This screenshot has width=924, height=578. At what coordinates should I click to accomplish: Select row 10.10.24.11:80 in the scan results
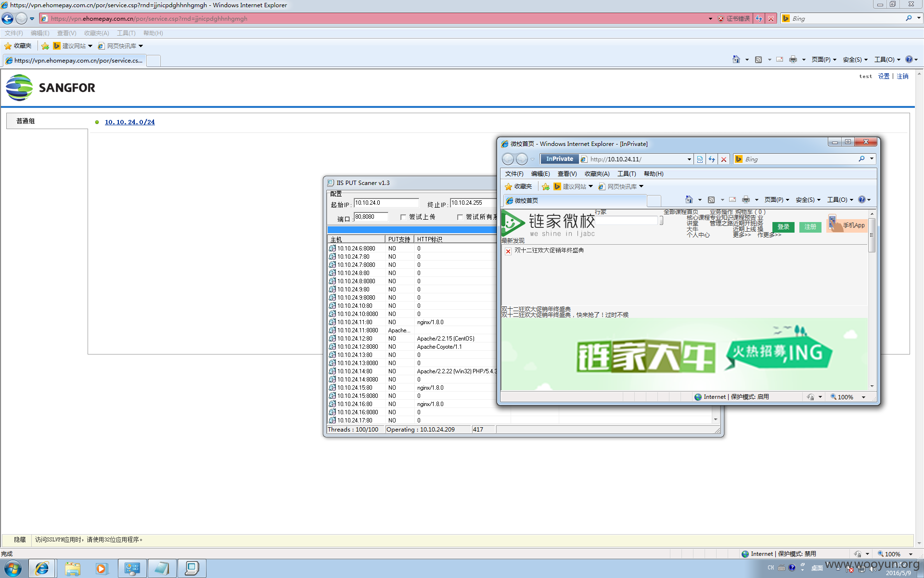(x=412, y=322)
